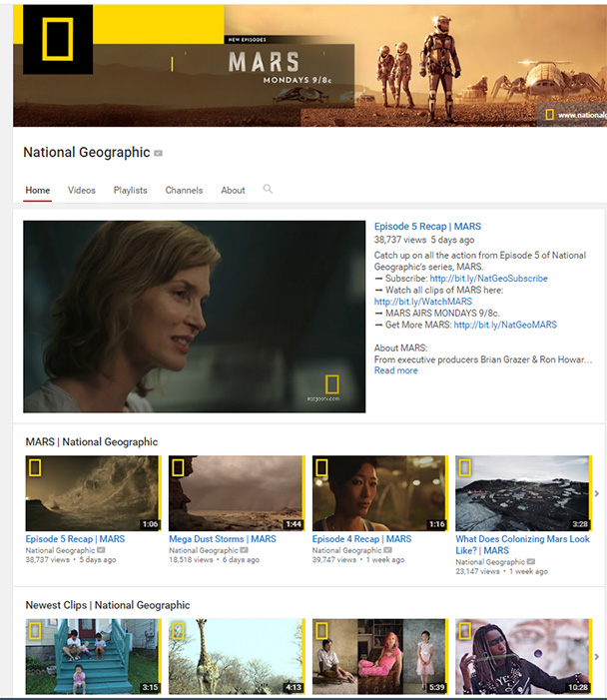Switch to the Playlists tab
Image resolution: width=607 pixels, height=700 pixels.
(x=130, y=190)
